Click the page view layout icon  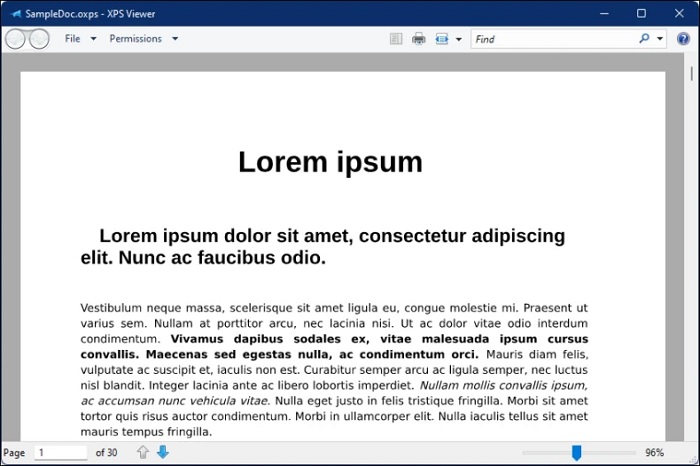pos(442,39)
